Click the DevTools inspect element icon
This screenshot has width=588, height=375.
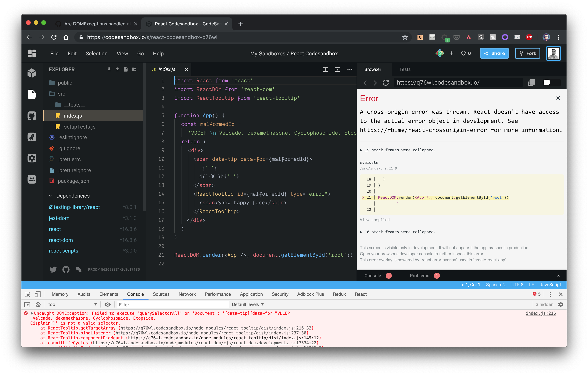tap(27, 294)
